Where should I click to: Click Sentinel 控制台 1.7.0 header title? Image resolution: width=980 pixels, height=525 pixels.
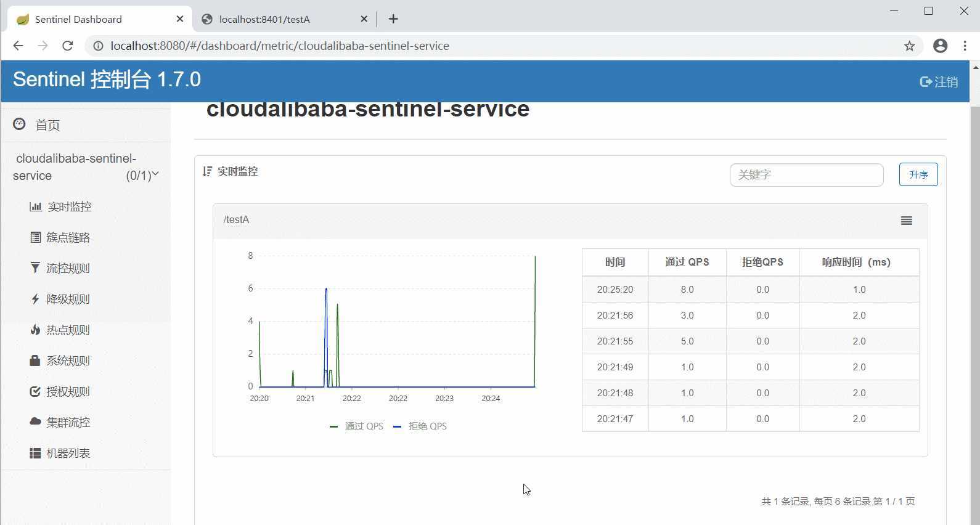click(x=107, y=79)
